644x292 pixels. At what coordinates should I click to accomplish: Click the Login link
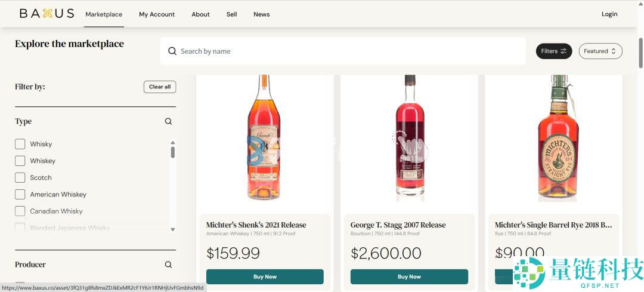[609, 14]
